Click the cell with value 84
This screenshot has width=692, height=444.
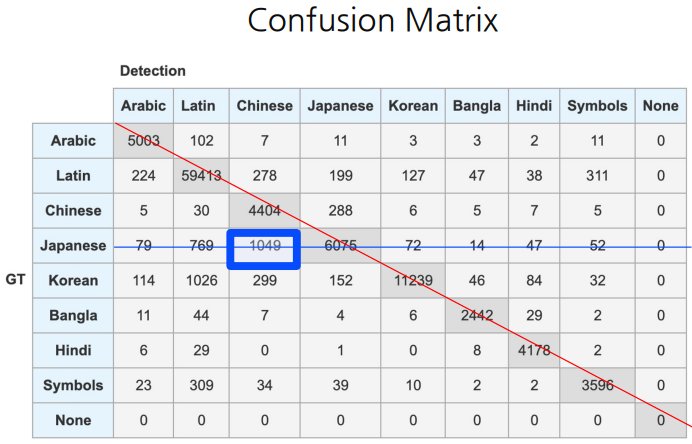534,280
